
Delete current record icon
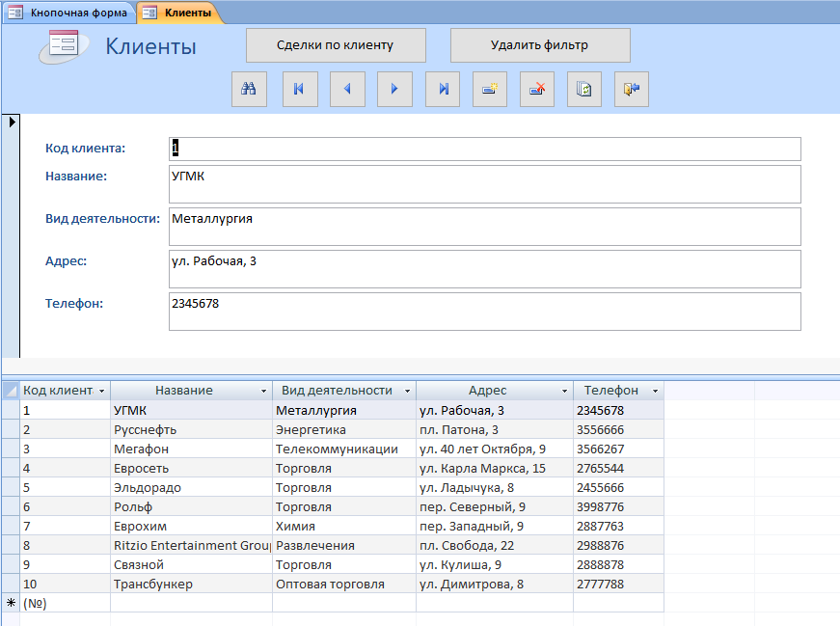[537, 89]
